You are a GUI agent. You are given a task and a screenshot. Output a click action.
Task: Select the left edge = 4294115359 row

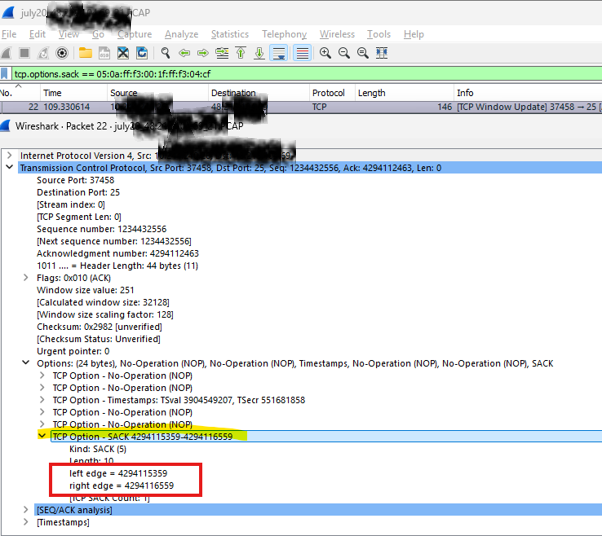tap(118, 474)
